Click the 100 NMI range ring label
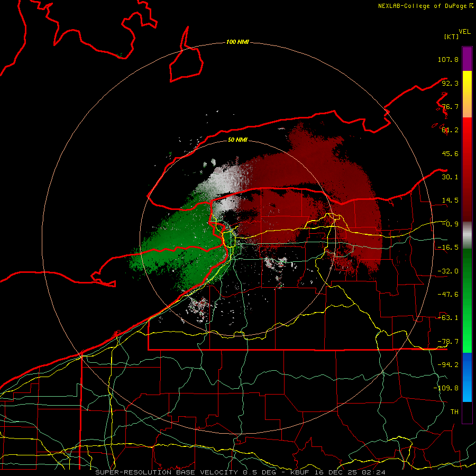Image resolution: width=476 pixels, height=476 pixels. (x=237, y=42)
